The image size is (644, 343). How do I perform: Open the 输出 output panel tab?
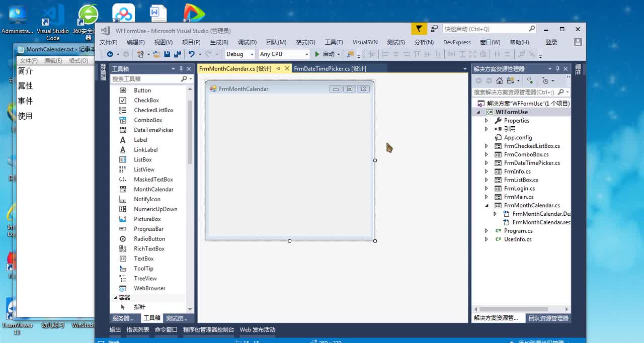coord(115,330)
